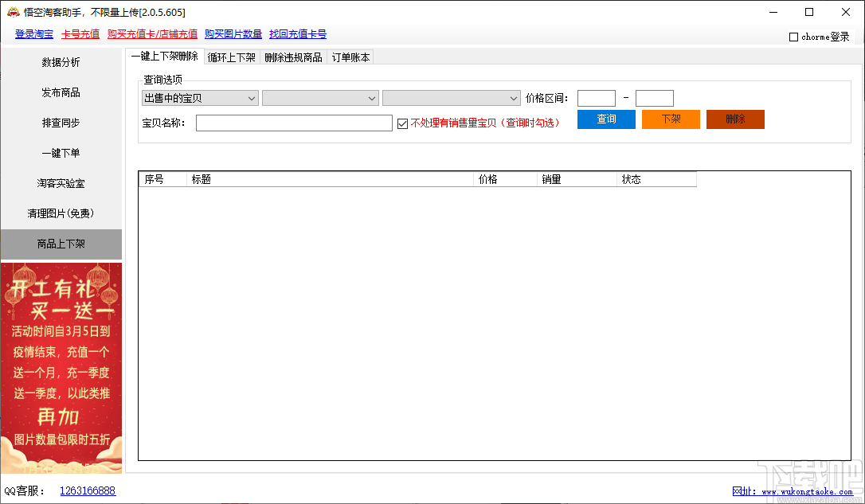Screen dimensions: 865x504
Task: Open 发布商品 in the sidebar
Action: pyautogui.click(x=61, y=92)
